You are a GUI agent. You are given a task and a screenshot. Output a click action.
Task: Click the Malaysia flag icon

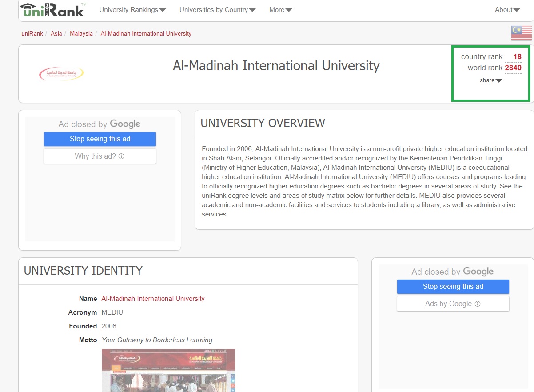click(x=522, y=33)
